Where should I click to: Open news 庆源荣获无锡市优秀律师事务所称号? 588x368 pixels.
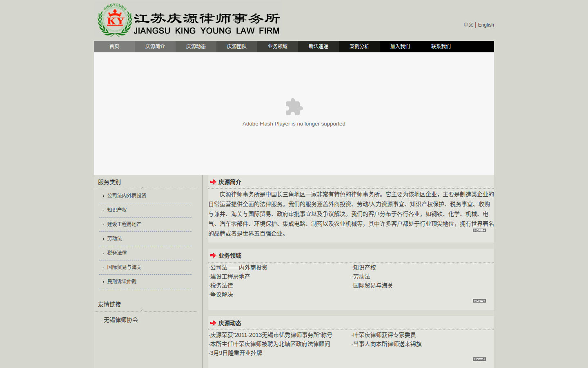pyautogui.click(x=271, y=335)
